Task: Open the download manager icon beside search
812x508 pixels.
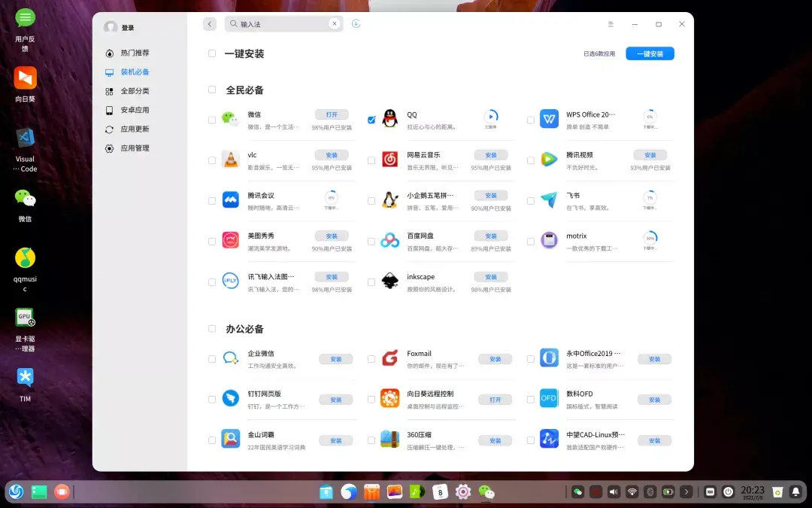Action: pos(356,24)
